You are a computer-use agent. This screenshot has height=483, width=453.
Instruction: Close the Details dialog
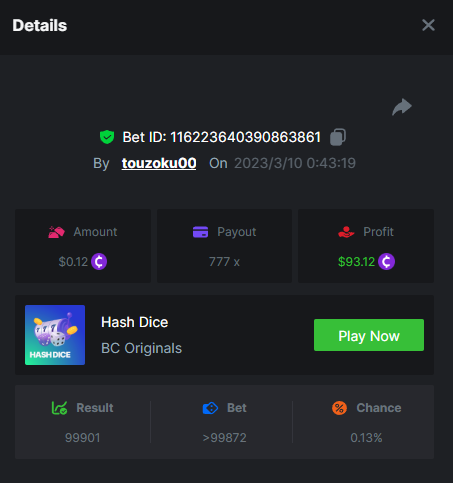click(x=428, y=25)
